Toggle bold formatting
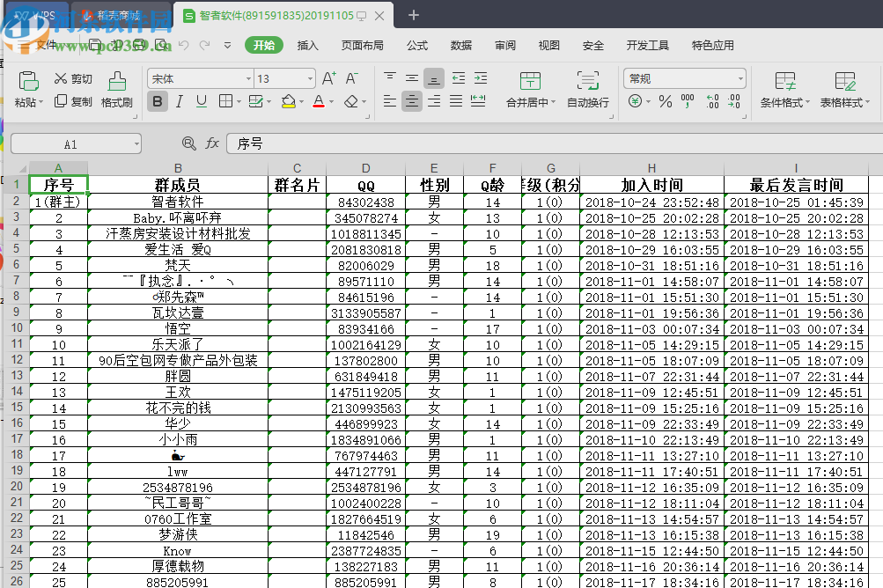Screen dimensions: 883x588 click(158, 102)
